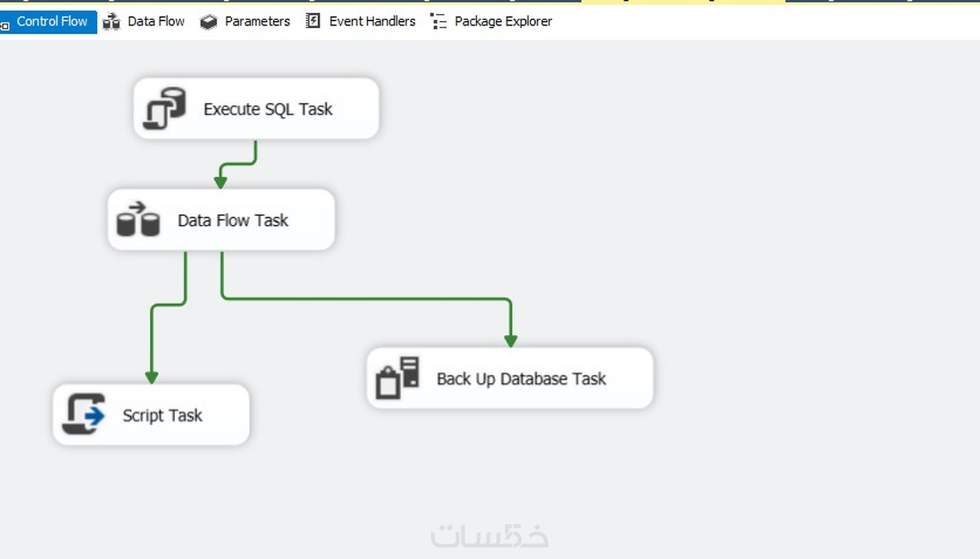Click the cube icon beside Parameters
Image resolution: width=980 pixels, height=559 pixels.
click(x=208, y=22)
